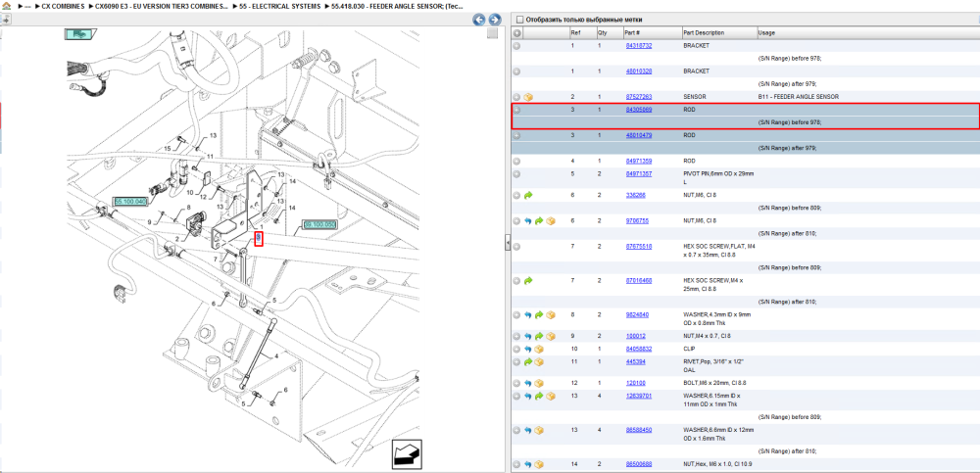Select the 'B11 - FEEDER ANGLE SENSOR' usage text
This screenshot has height=473, width=980.
pos(798,97)
